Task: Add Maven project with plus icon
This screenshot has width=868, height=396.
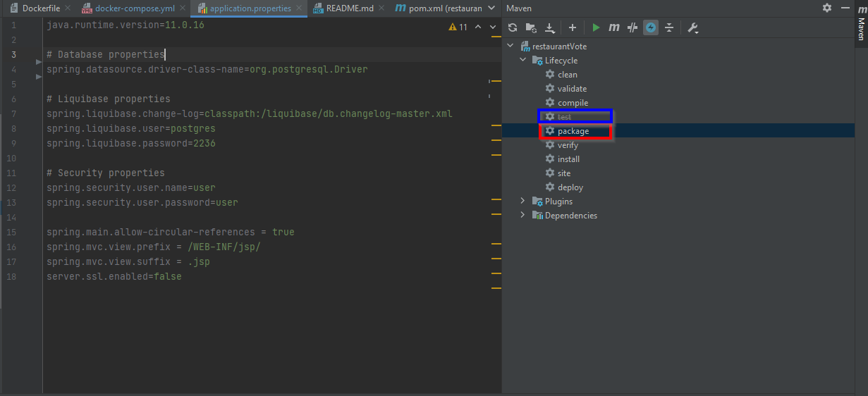Action: [x=573, y=27]
